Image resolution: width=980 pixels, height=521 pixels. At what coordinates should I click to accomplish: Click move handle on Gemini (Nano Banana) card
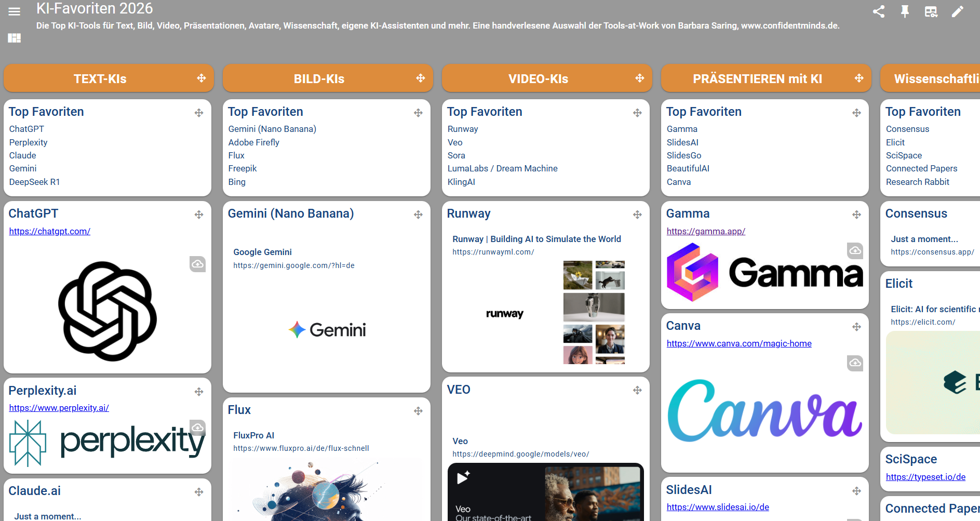click(x=418, y=215)
